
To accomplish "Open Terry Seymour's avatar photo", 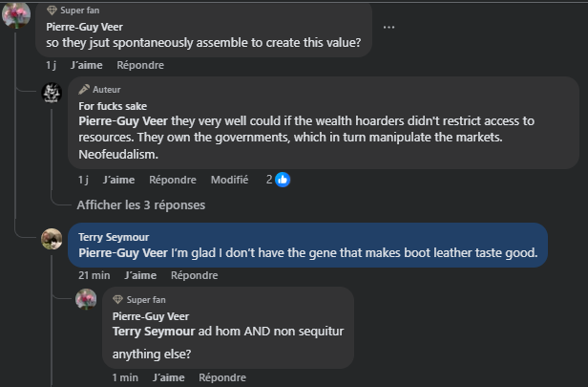I will click(x=52, y=239).
